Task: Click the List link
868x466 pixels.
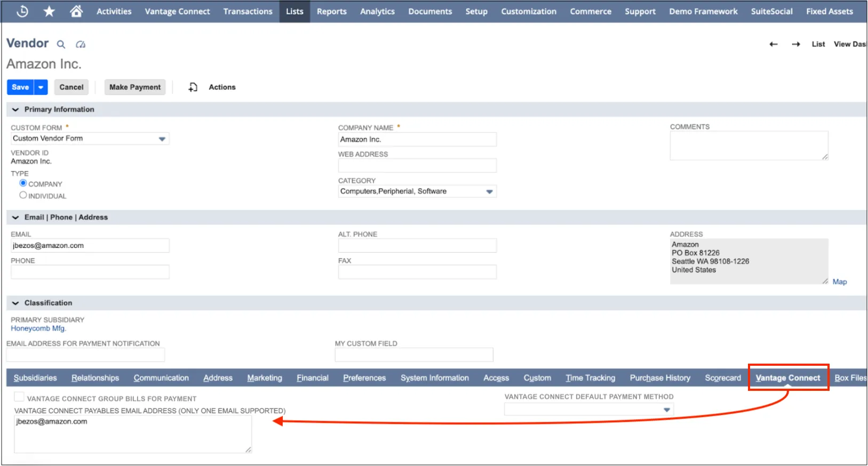Action: (x=818, y=44)
